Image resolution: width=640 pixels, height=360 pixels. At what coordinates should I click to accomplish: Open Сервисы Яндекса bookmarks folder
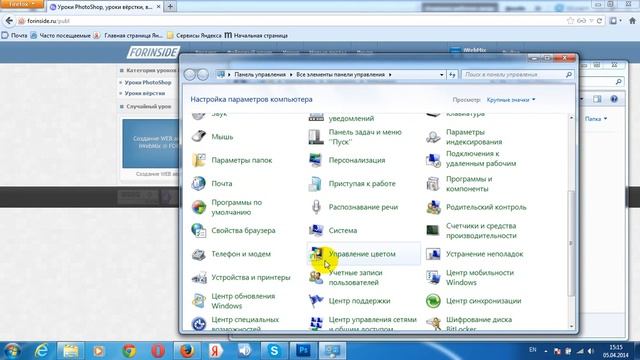[x=194, y=36]
